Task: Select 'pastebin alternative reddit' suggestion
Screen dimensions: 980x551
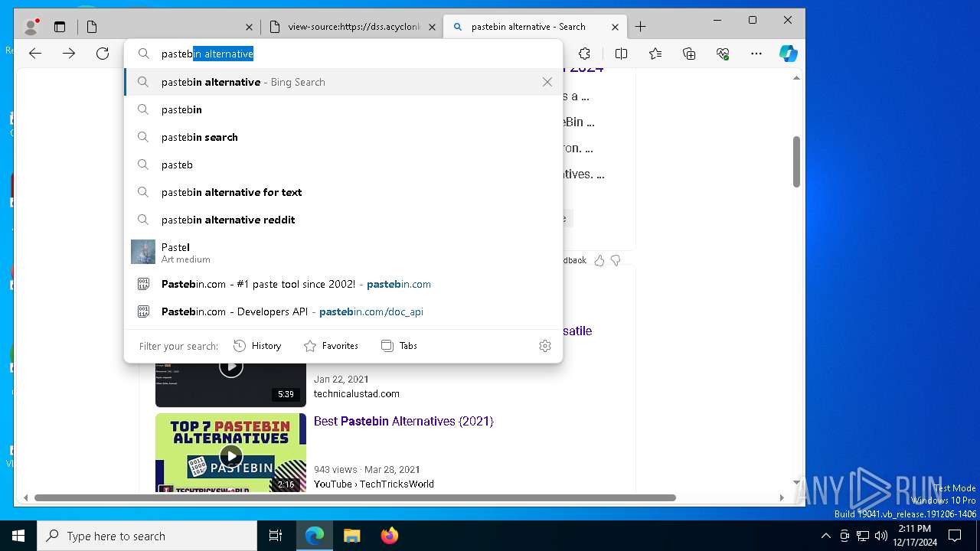Action: point(343,220)
